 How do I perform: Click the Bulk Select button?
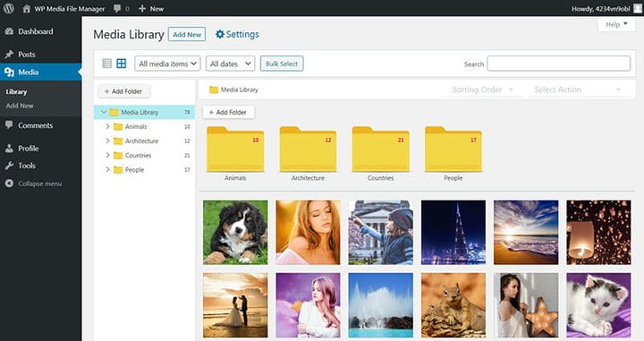click(x=282, y=64)
